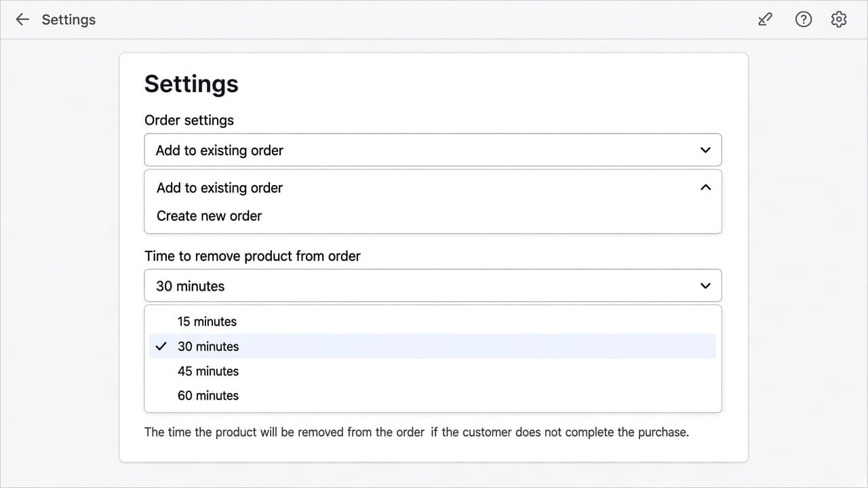The image size is (868, 488).
Task: Click the help text about product removal time
Action: tap(416, 432)
